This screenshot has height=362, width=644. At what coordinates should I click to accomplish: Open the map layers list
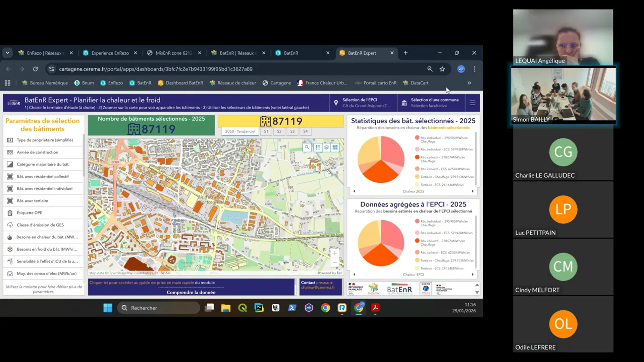pos(326,147)
